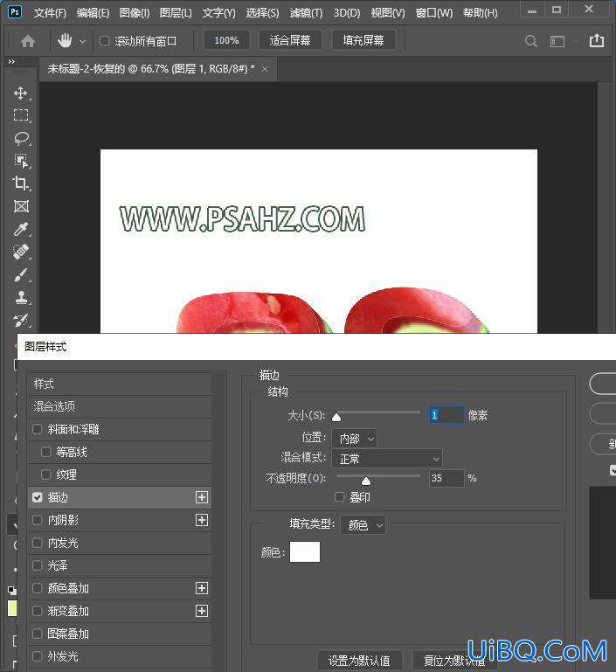This screenshot has height=672, width=616.
Task: Click the 设置为默认值 button
Action: [x=359, y=661]
